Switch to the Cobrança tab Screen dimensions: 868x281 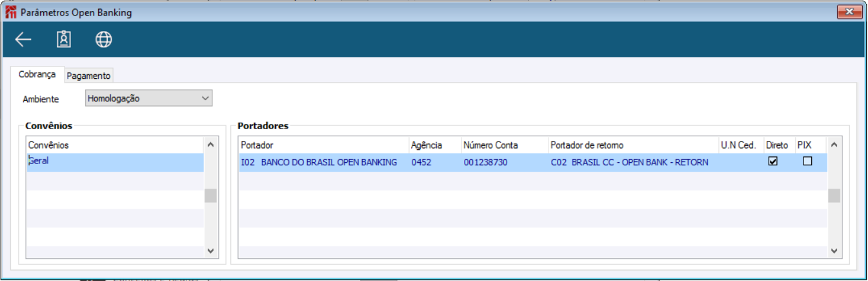click(x=37, y=74)
